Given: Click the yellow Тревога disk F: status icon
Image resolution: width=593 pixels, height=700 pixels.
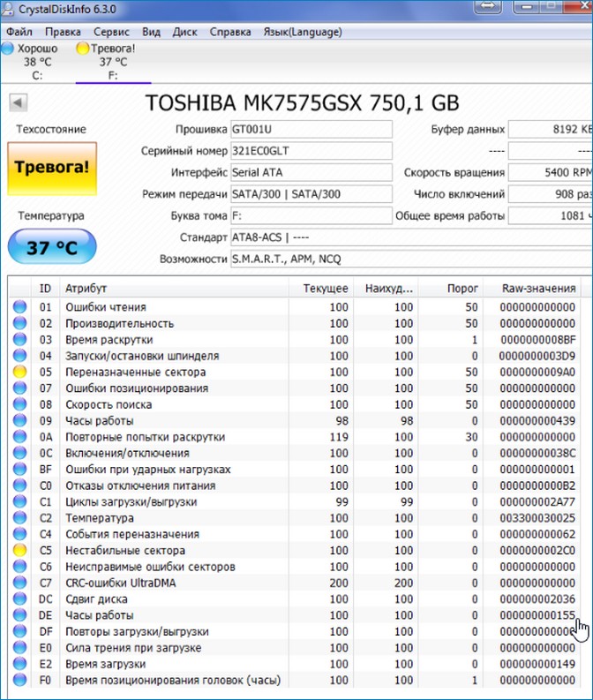Looking at the screenshot, I should click(x=83, y=49).
